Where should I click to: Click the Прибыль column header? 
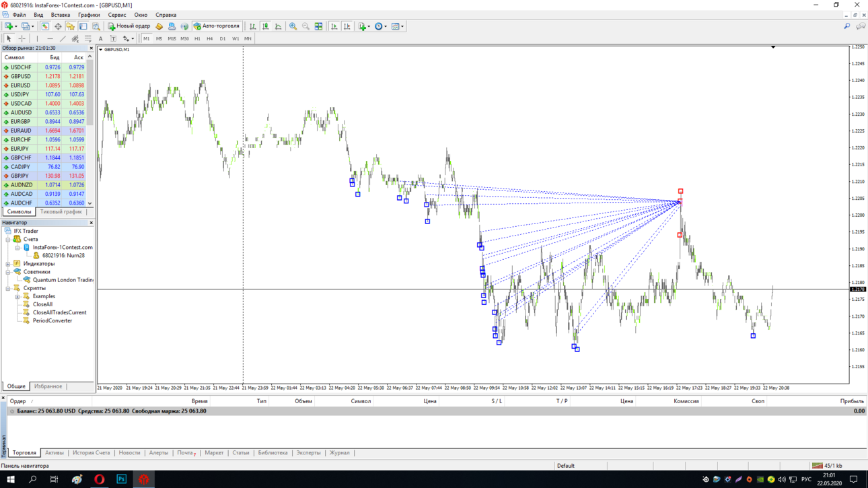pos(852,401)
